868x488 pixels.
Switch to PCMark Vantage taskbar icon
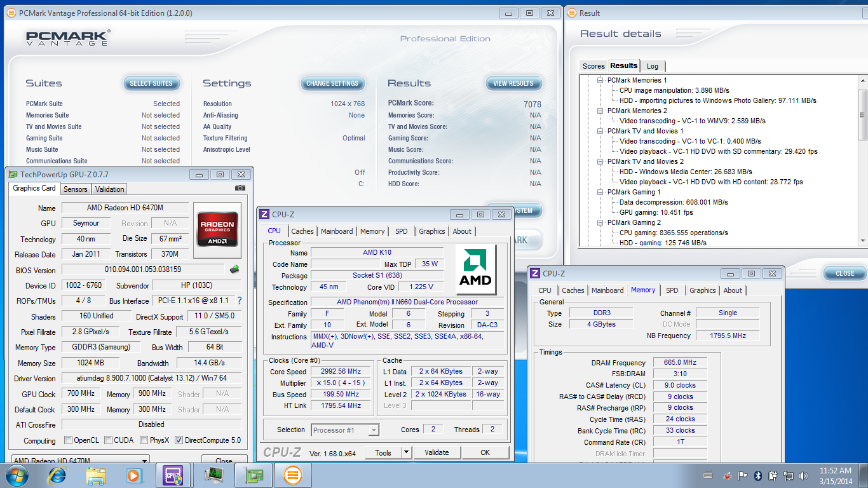(x=292, y=475)
